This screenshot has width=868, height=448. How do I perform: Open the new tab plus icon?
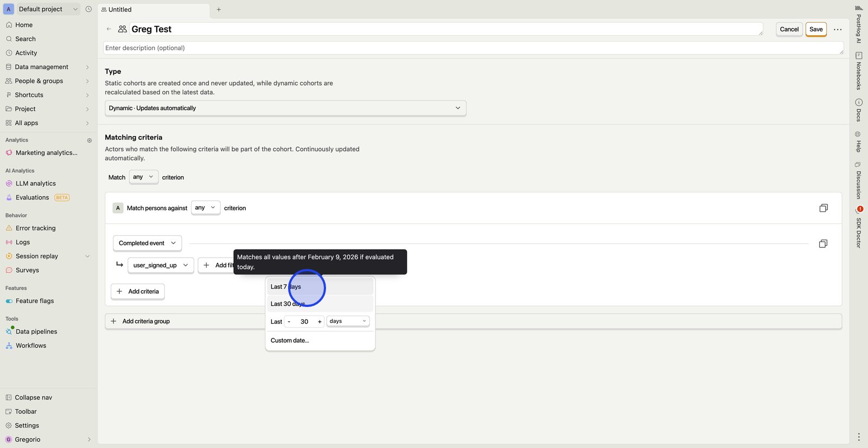click(219, 10)
